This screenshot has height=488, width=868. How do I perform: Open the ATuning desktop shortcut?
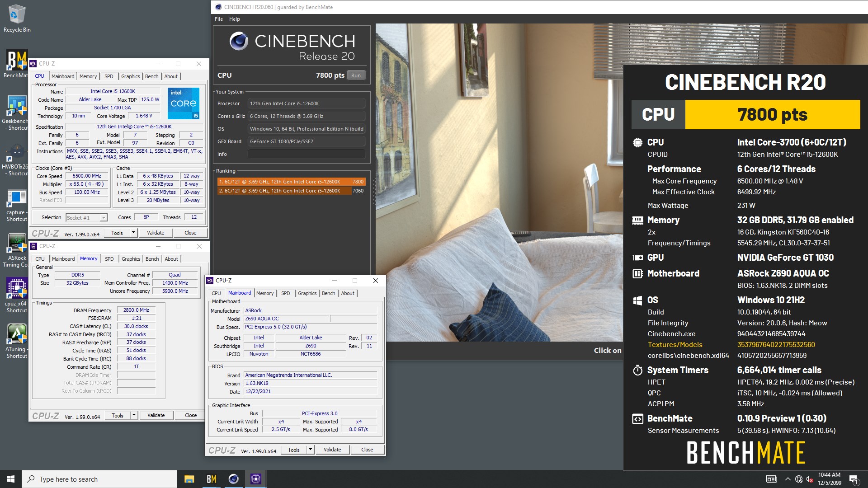(17, 342)
